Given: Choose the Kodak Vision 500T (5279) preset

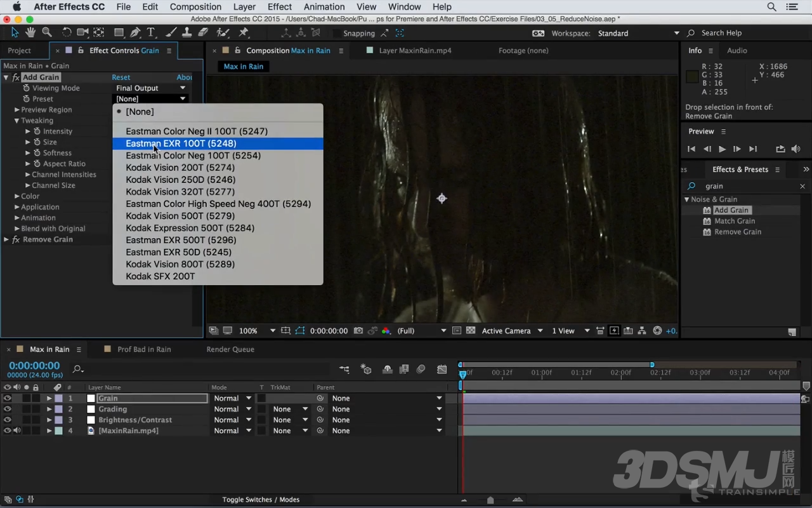Looking at the screenshot, I should (x=218, y=216).
